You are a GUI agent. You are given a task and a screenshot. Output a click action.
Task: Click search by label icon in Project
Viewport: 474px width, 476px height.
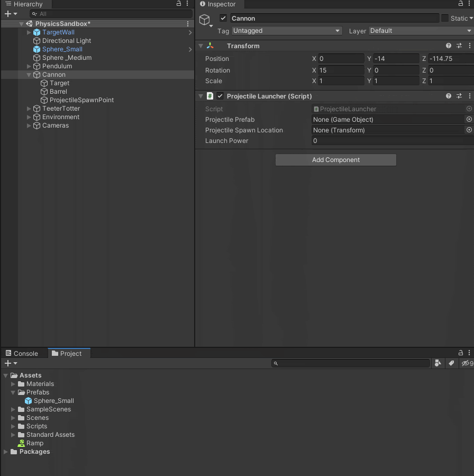click(x=451, y=363)
